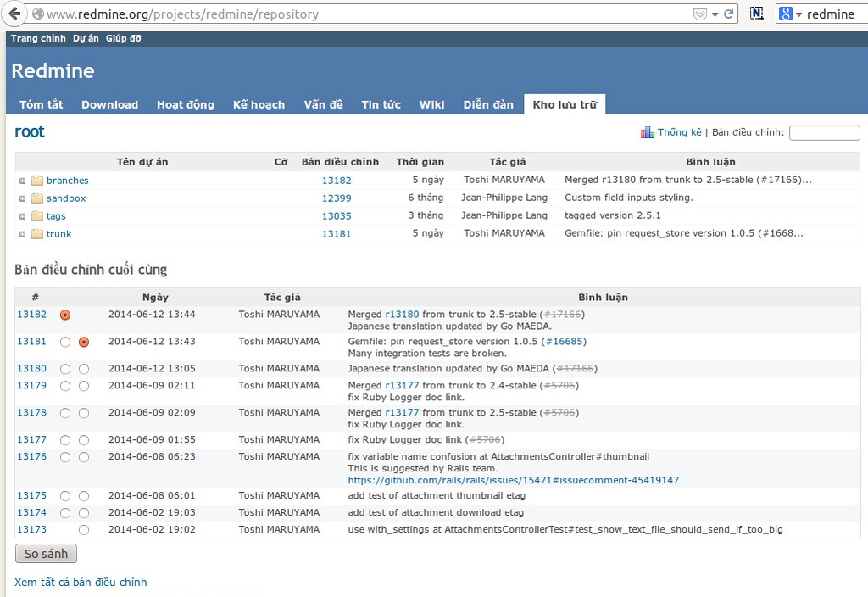
Task: Click the N extension icon beside search box
Action: [x=757, y=14]
